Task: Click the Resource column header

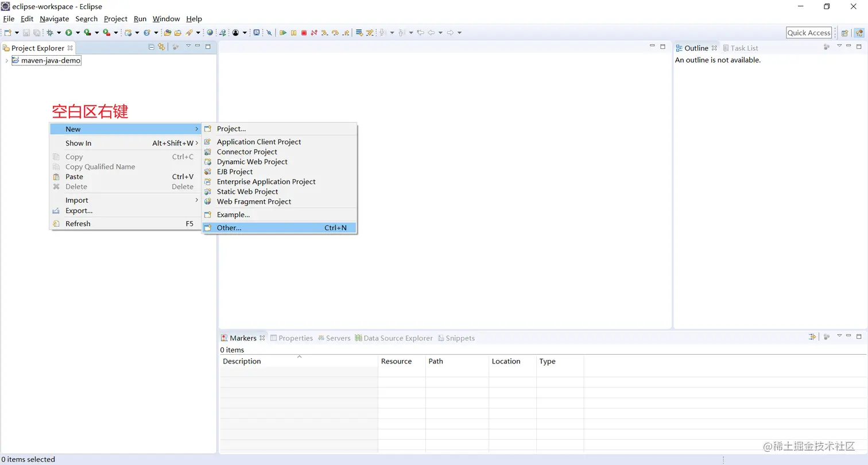Action: 402,361
